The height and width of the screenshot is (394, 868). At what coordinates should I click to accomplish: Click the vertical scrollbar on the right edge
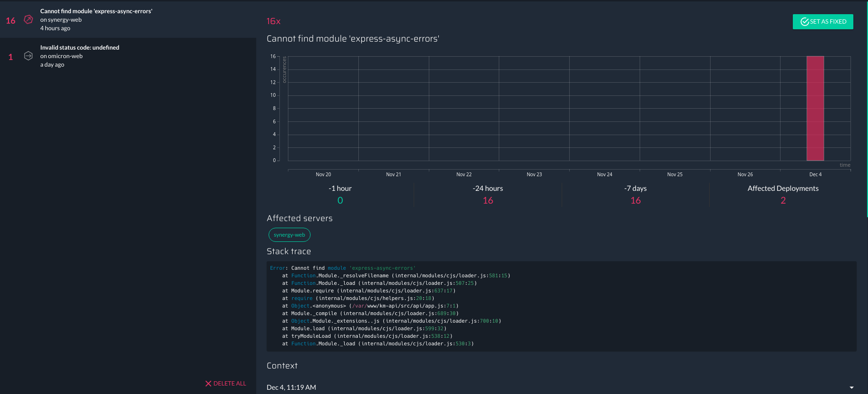click(867, 109)
